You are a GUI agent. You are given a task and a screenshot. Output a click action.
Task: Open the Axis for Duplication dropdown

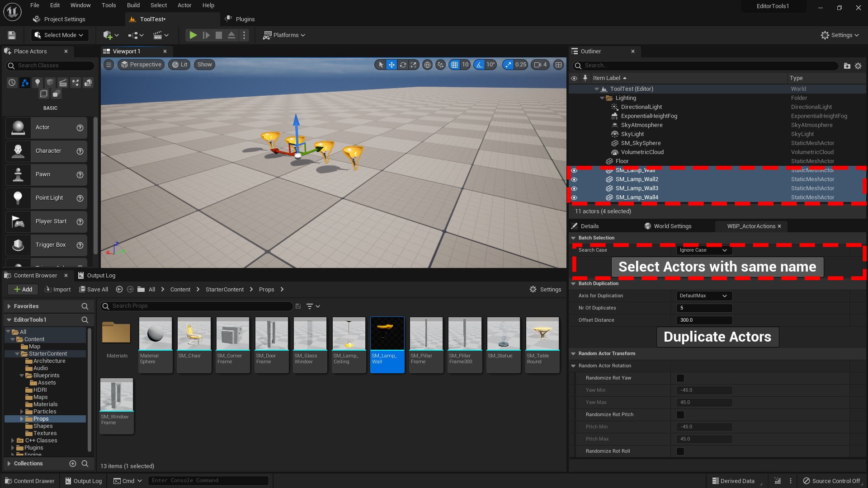tap(703, 296)
